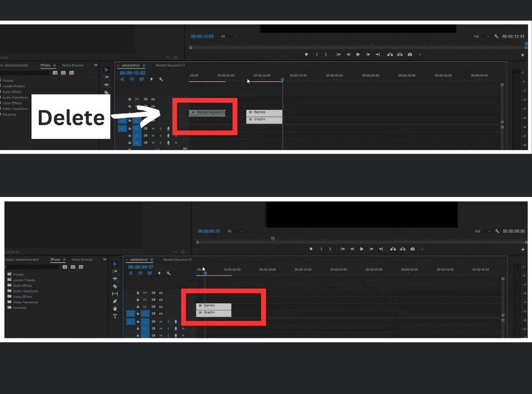Select the Ripple Edit tool in lower screenshot
Viewport: 532px width, 394px height.
point(115,278)
